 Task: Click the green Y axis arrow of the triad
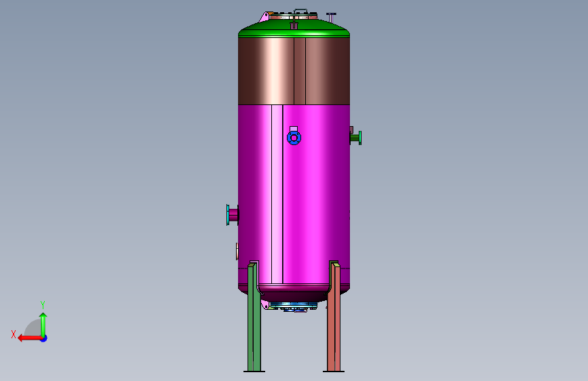click(x=43, y=325)
